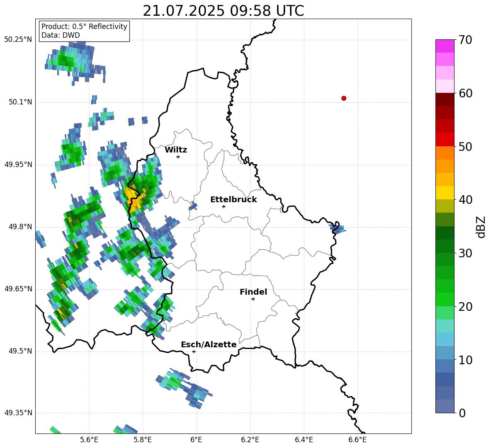
Task: Click the Wiltz city label
Action: (176, 150)
